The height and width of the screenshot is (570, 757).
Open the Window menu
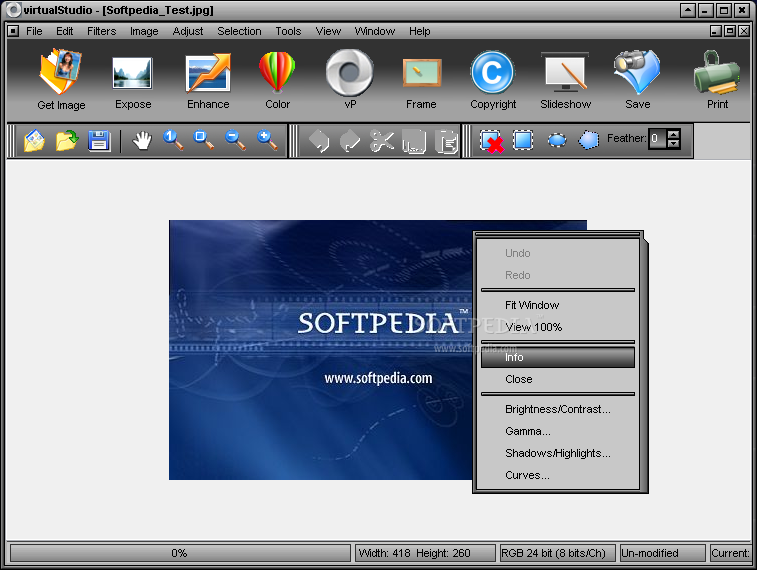(375, 31)
